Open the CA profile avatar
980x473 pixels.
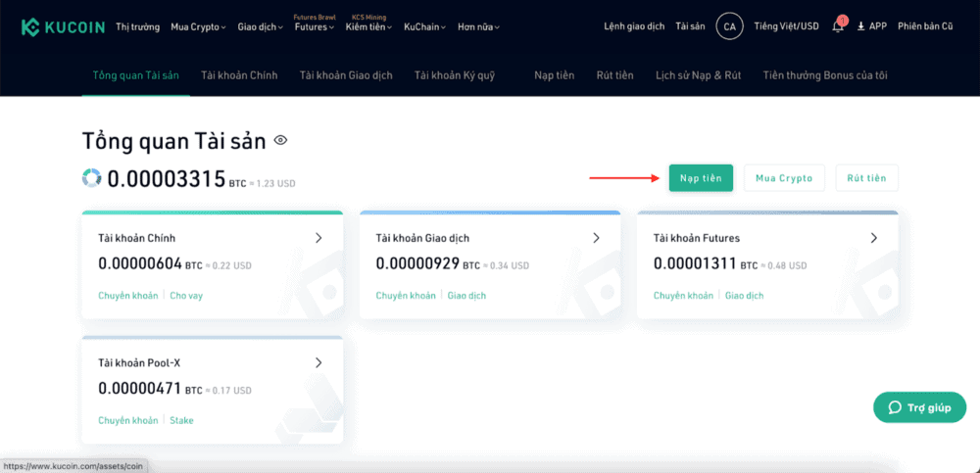[729, 26]
